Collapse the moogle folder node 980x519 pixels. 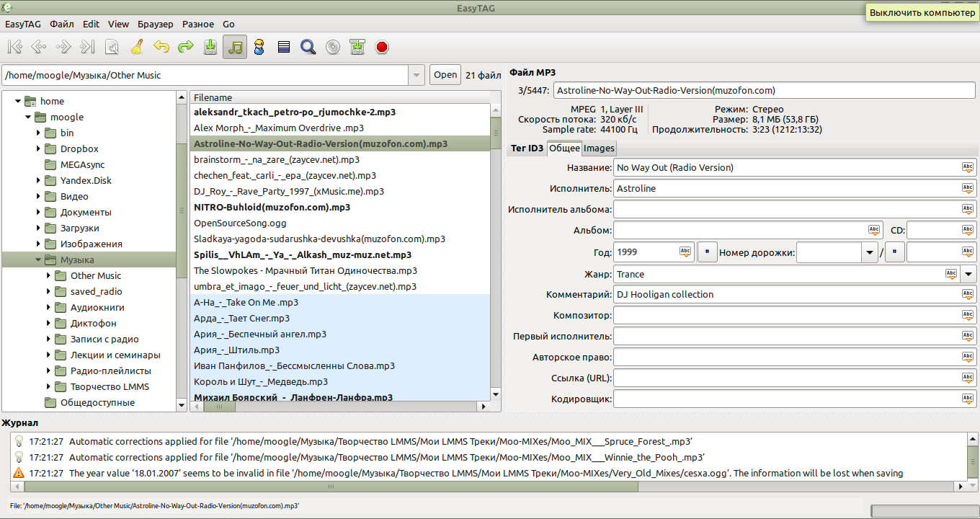(28, 117)
